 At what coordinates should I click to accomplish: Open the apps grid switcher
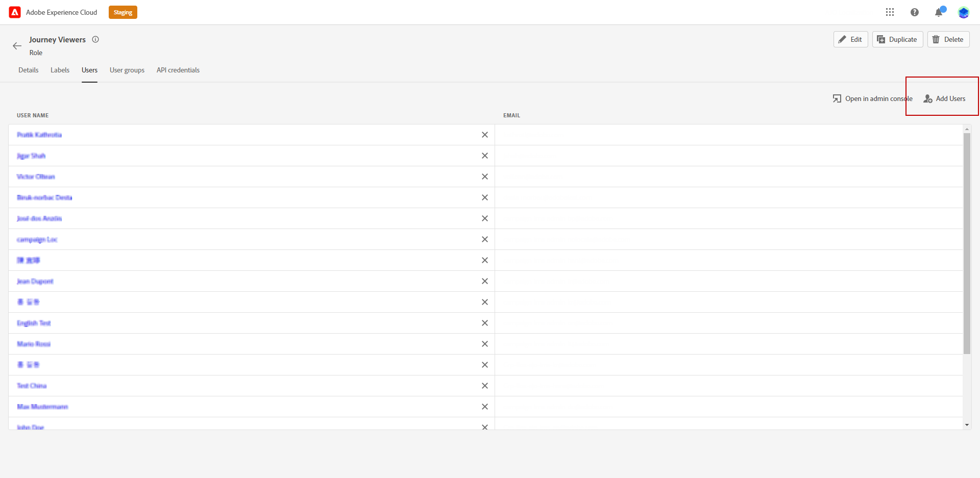890,12
